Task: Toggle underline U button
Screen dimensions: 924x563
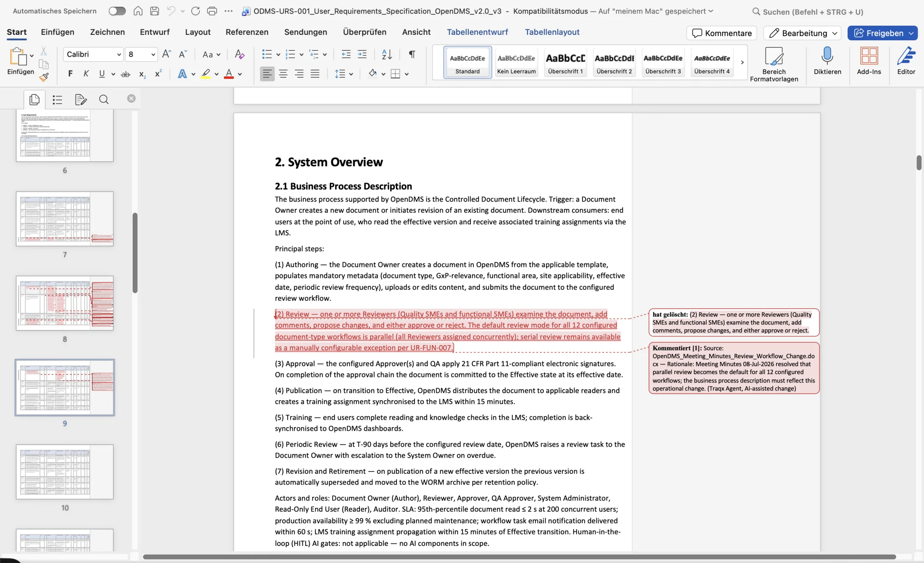Action: [x=102, y=74]
